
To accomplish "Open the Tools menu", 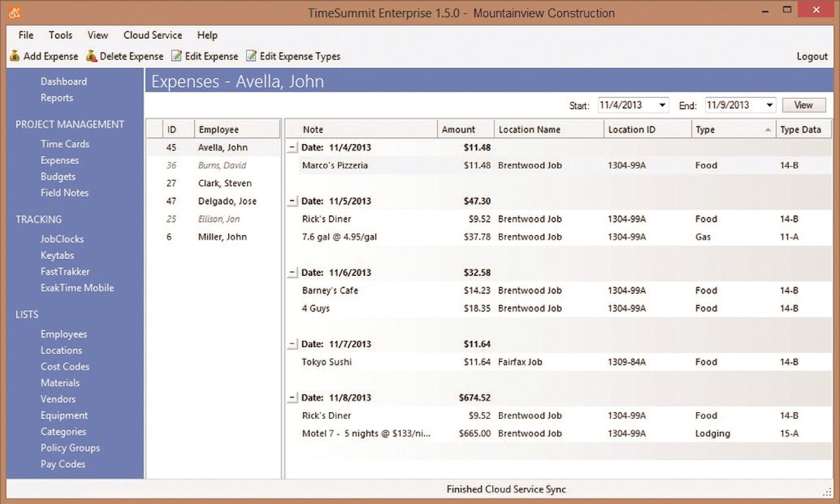I will click(60, 35).
